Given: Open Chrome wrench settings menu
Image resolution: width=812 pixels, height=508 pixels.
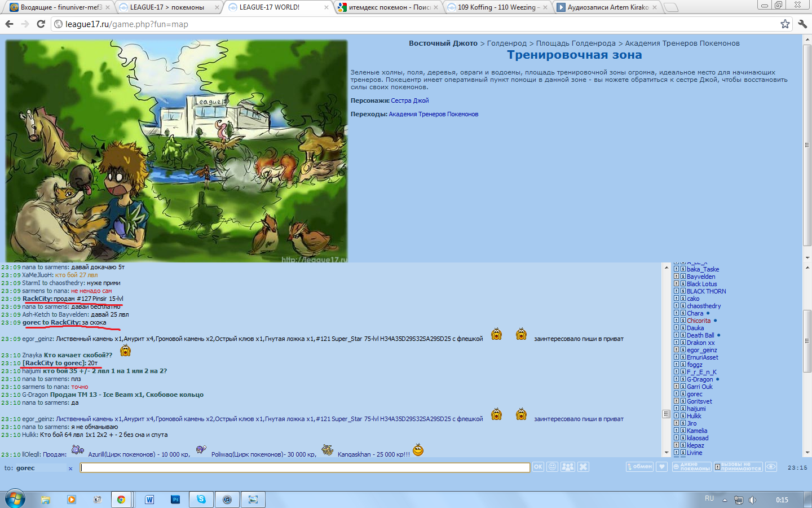Looking at the screenshot, I should pyautogui.click(x=802, y=24).
